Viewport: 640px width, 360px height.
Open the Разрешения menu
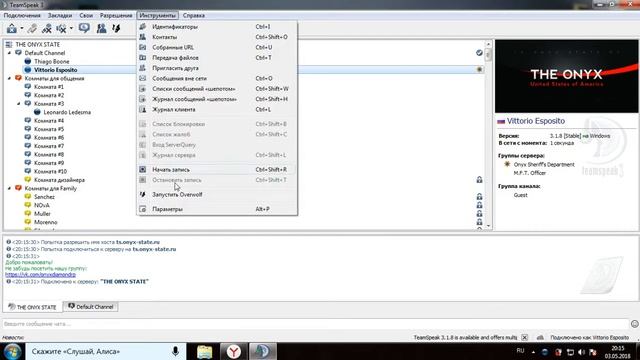tap(116, 16)
